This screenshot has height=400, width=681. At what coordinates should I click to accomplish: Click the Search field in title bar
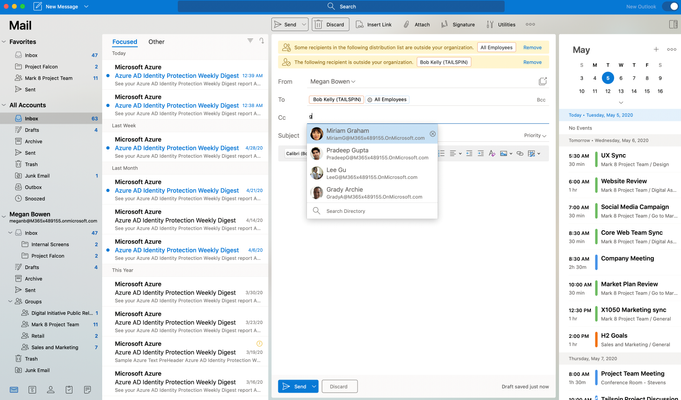click(341, 7)
